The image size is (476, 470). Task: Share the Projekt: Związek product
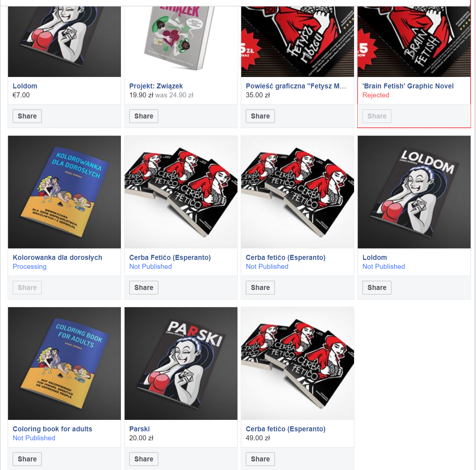[x=144, y=116]
